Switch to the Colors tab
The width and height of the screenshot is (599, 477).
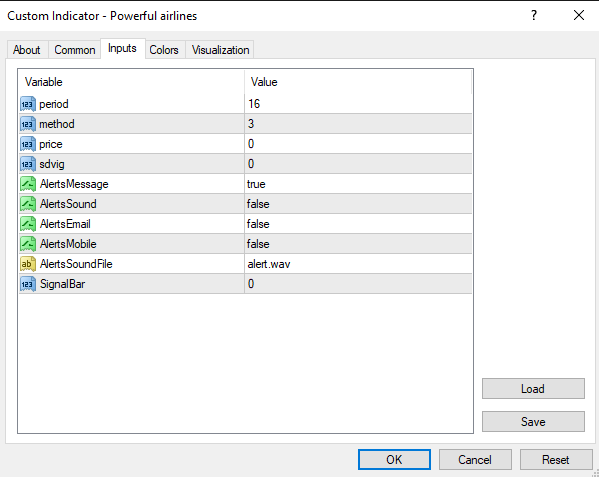click(164, 50)
